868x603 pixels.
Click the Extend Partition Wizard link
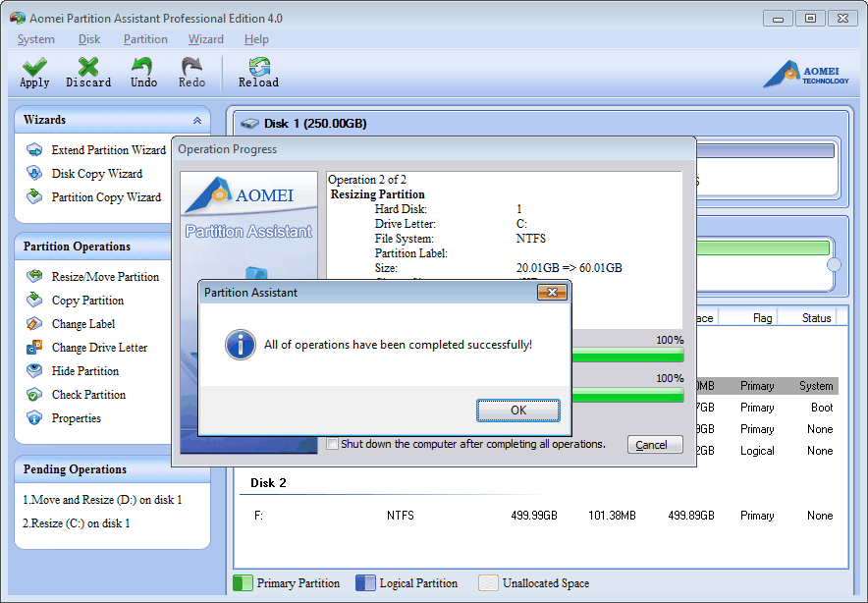click(108, 150)
